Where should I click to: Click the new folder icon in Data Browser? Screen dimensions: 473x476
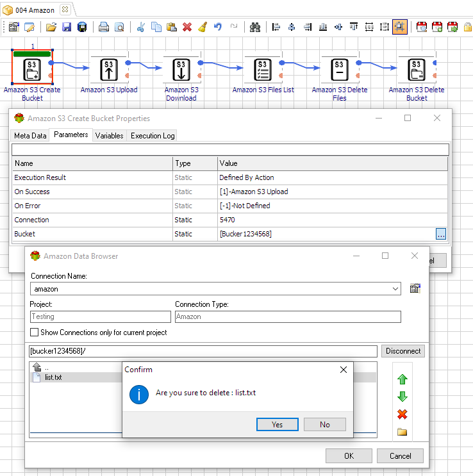click(402, 431)
